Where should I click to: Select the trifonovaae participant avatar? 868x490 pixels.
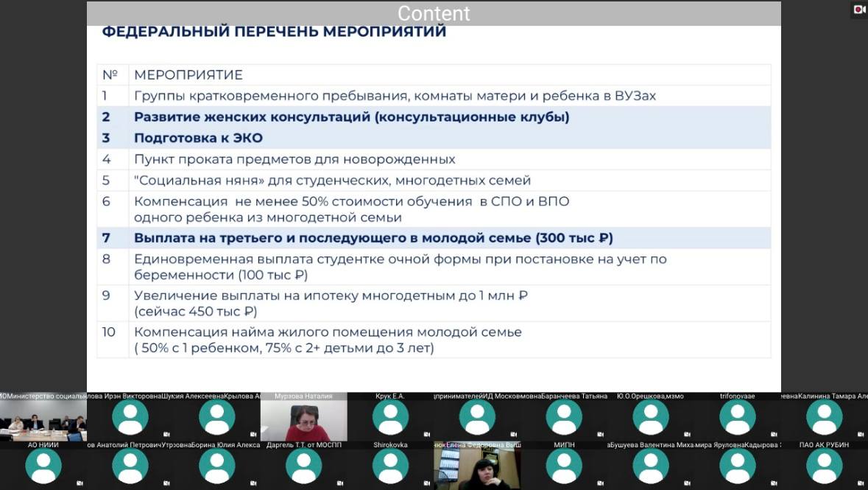tap(737, 418)
